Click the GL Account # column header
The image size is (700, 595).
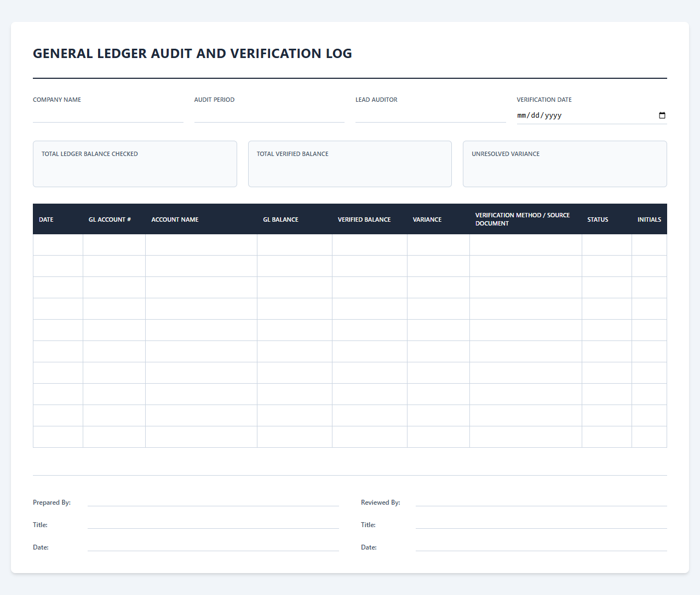pos(114,219)
